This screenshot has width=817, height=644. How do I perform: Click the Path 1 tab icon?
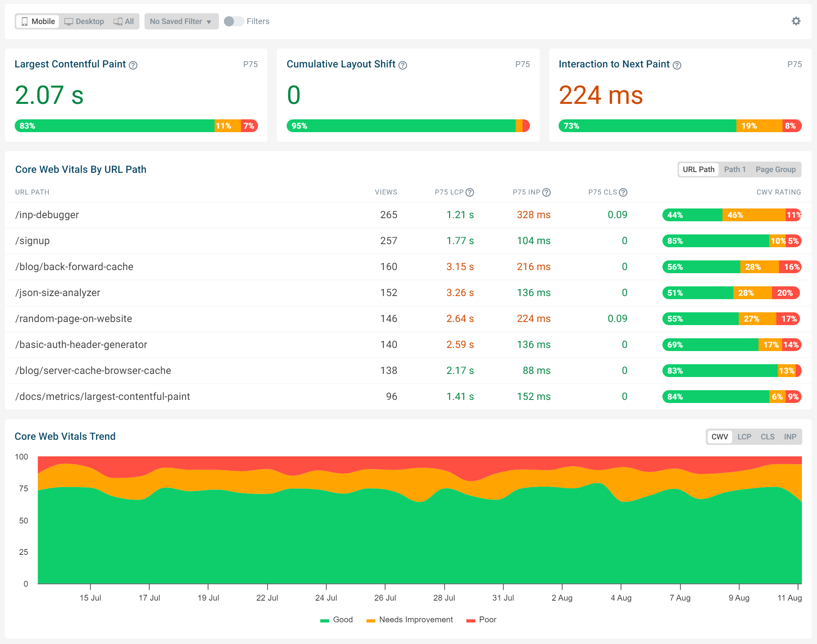point(735,170)
